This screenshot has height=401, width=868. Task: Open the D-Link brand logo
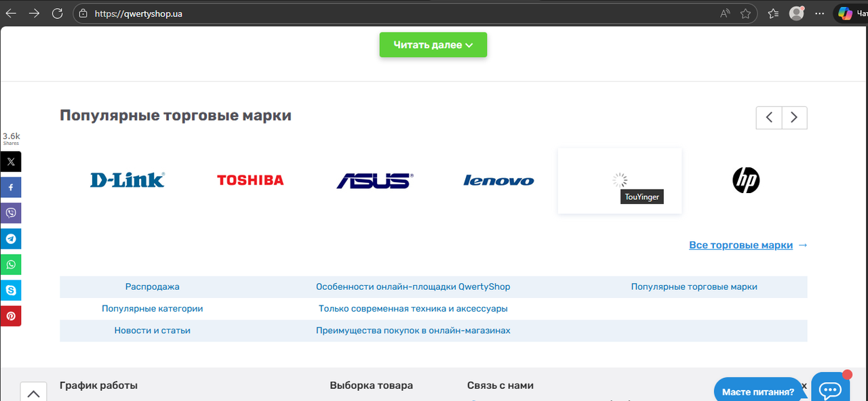[127, 180]
